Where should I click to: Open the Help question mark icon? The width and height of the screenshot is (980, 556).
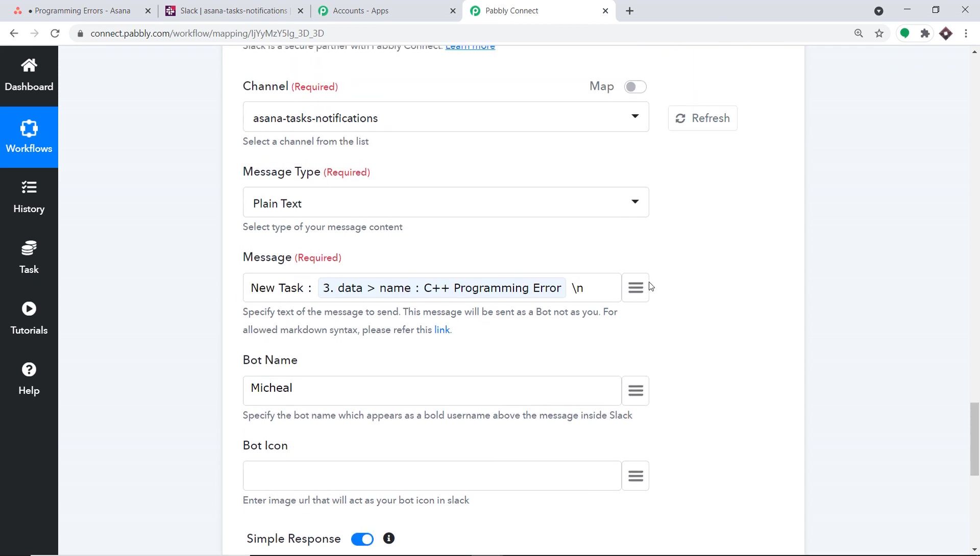pos(29,369)
